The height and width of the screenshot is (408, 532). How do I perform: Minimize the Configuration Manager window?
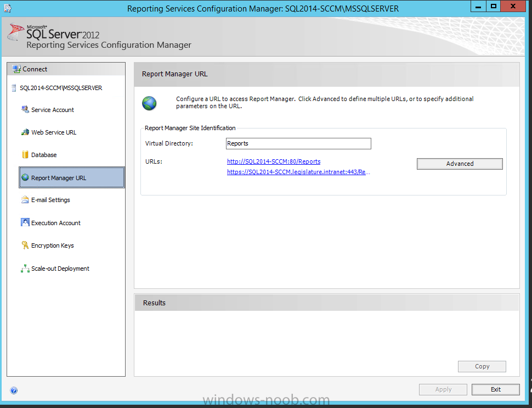coord(478,7)
